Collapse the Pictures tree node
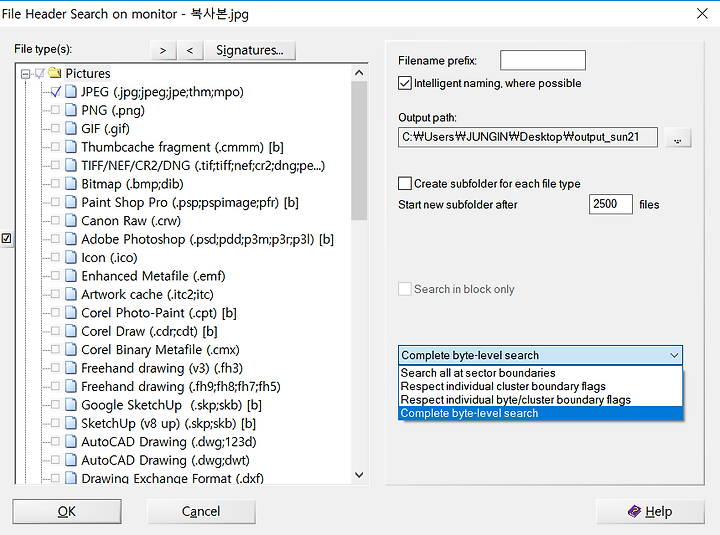 click(26, 73)
